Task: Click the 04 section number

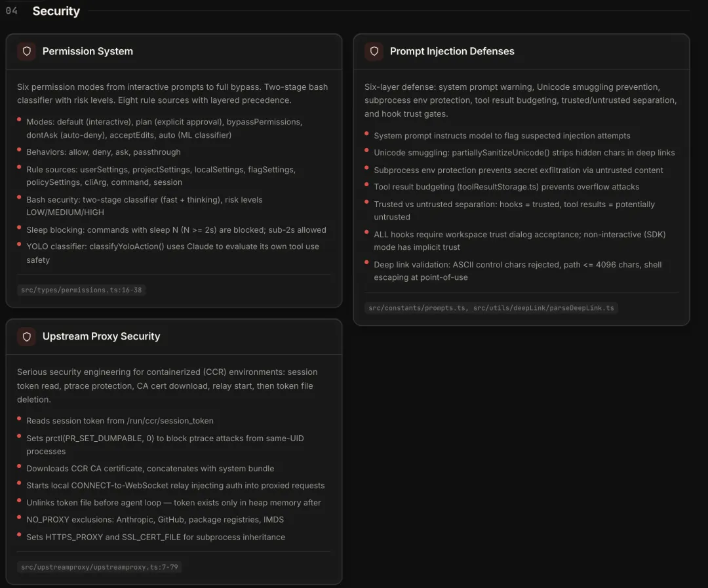Action: (12, 11)
